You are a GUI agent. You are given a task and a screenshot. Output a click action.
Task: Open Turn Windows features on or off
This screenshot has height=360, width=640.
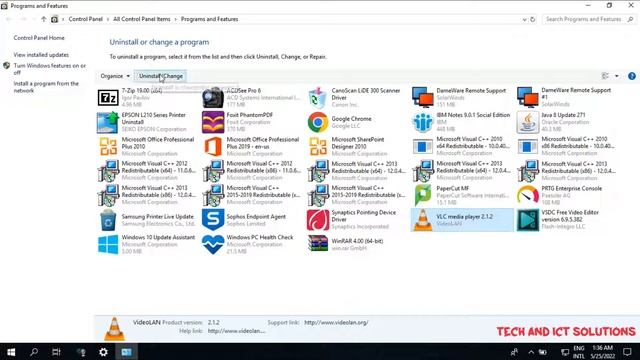pos(50,69)
